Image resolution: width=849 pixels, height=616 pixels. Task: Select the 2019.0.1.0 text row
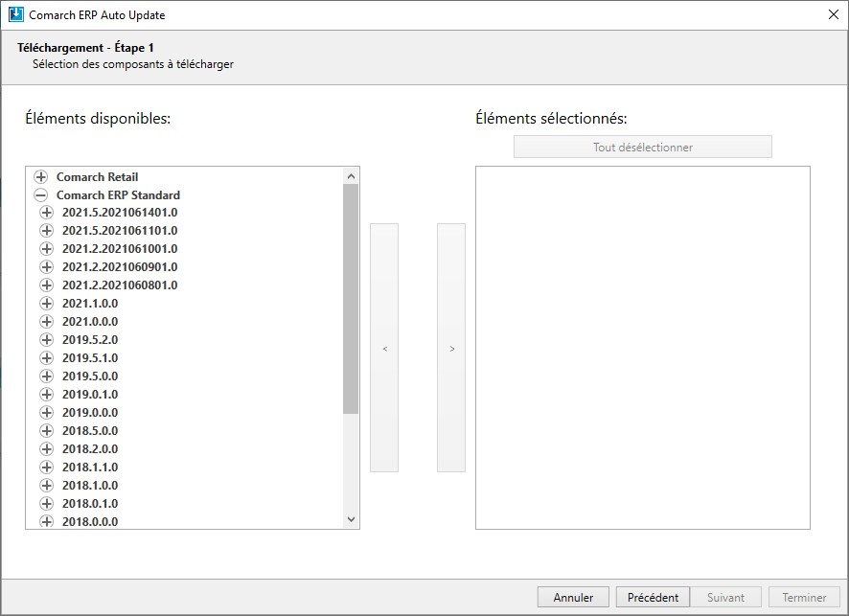(90, 395)
